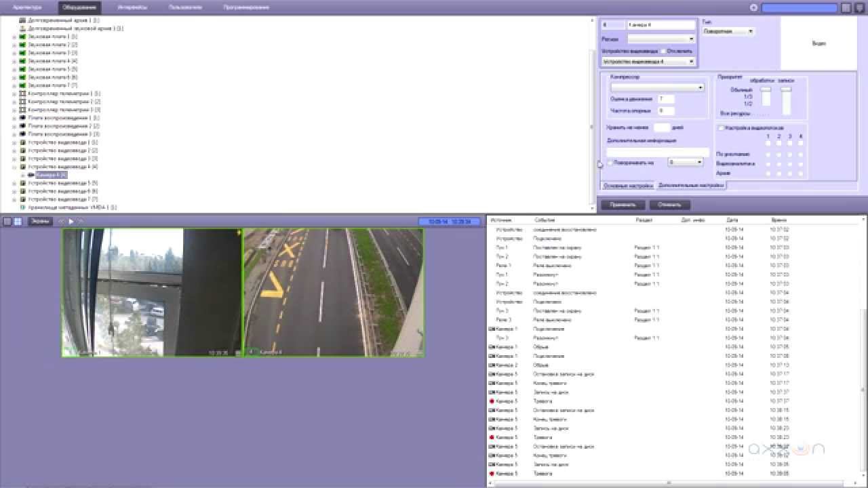Open the Архитектура tab
The image size is (868, 488).
pos(27,7)
